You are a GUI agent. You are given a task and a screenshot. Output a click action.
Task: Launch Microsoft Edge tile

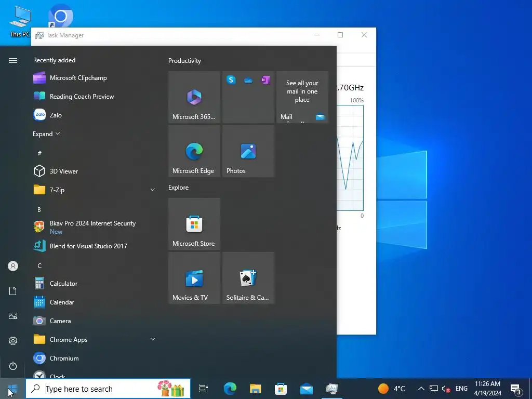pyautogui.click(x=194, y=151)
